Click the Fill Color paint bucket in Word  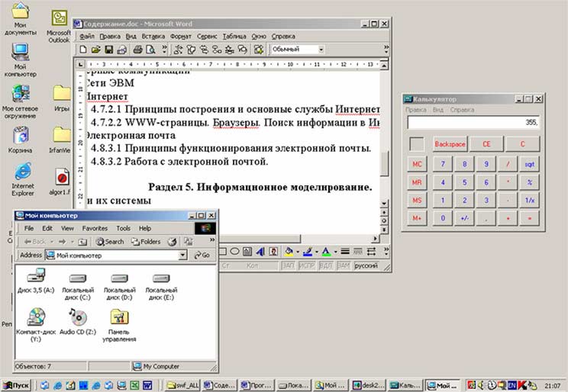(289, 251)
